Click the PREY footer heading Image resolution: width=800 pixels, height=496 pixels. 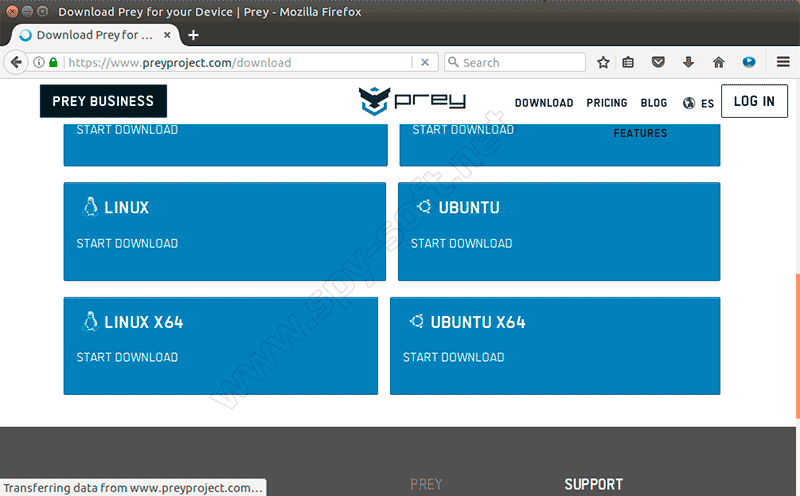[x=426, y=484]
